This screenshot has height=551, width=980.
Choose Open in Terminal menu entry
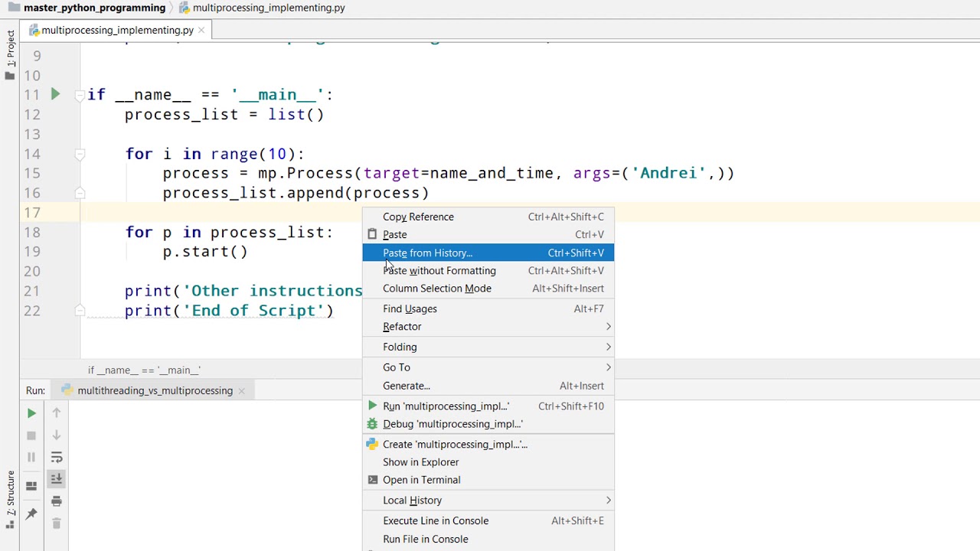click(x=488, y=480)
